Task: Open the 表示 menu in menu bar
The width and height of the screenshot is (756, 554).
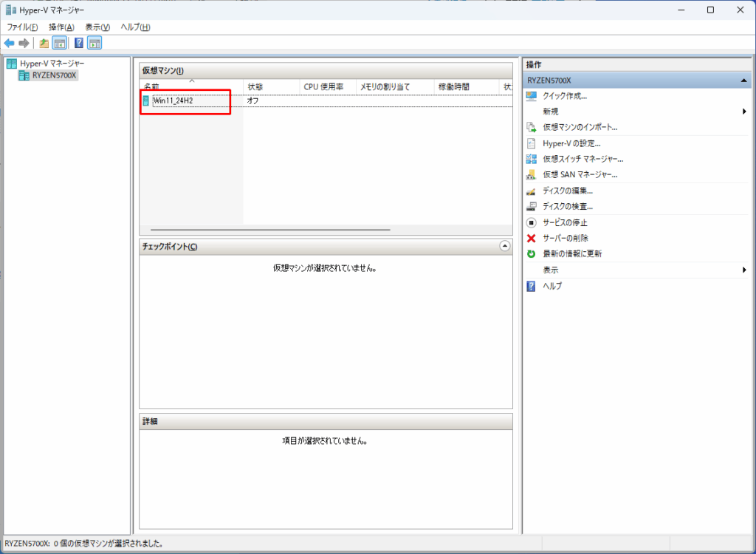Action: click(97, 27)
